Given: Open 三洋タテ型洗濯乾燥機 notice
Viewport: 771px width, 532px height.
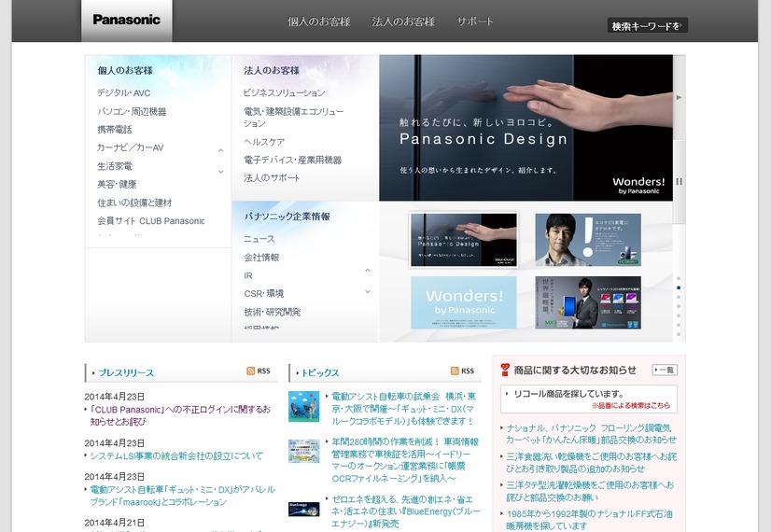Looking at the screenshot, I should (590, 491).
